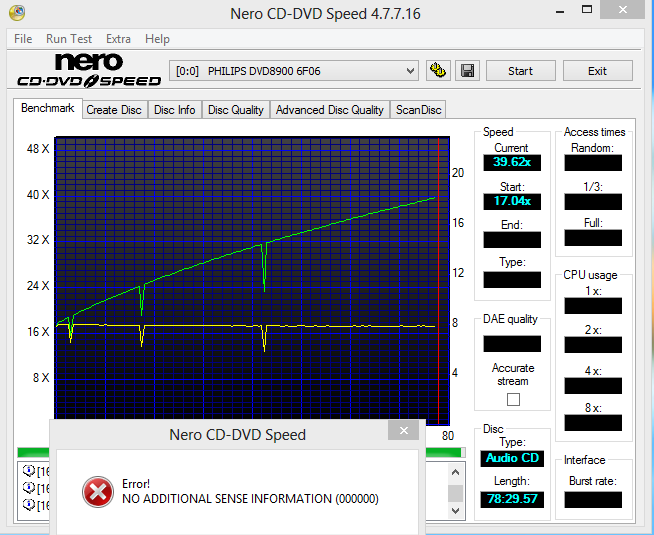Click the 48 X axis label
The height and width of the screenshot is (535, 654).
38,148
